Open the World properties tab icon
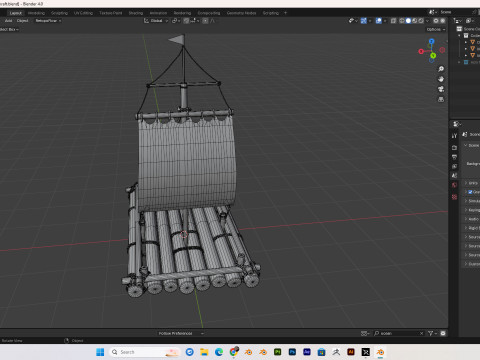Viewport: 480px width, 360px height. pyautogui.click(x=454, y=185)
